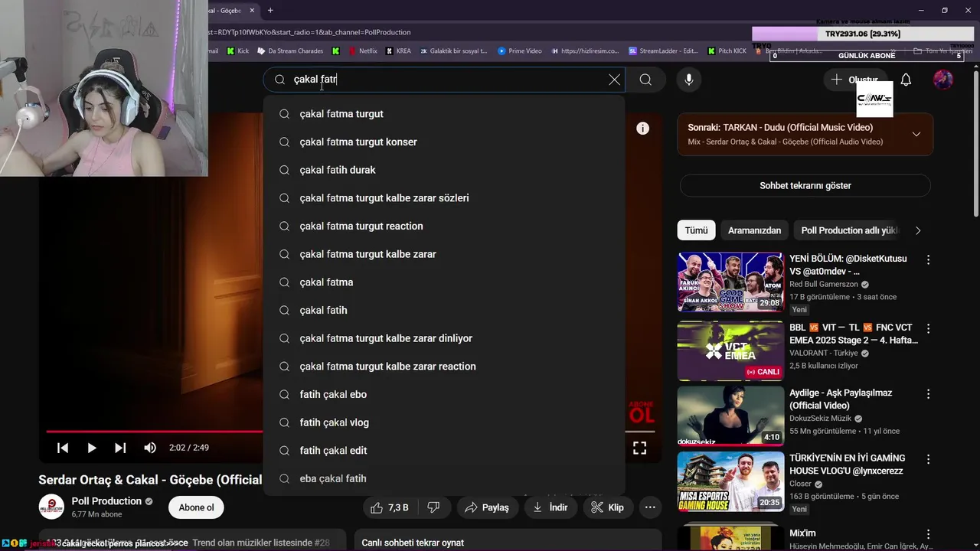Choose suggestion çakal fatma turgut
This screenshot has height=551, width=980.
(x=444, y=114)
